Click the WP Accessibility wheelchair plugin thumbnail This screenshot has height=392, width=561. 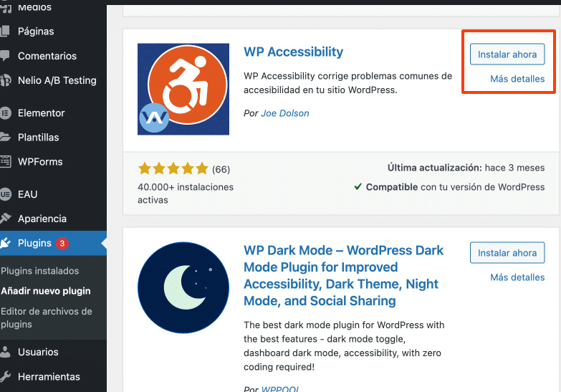pos(183,89)
